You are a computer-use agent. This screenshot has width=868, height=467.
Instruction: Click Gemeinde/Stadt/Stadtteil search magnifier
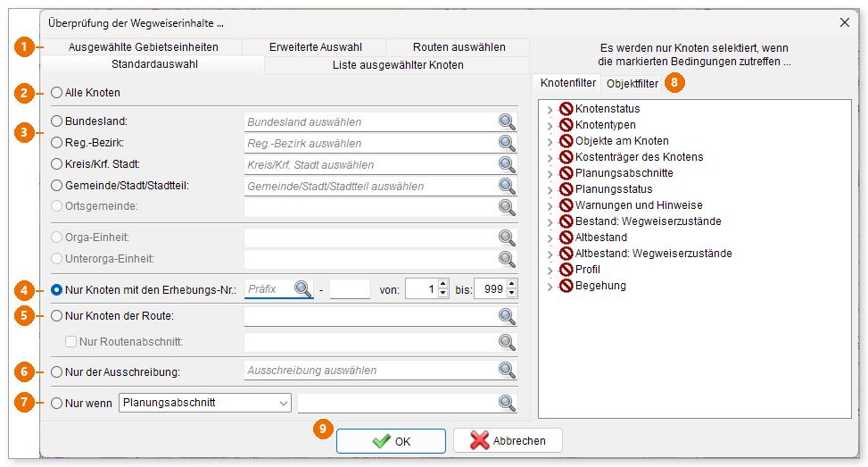(x=507, y=186)
